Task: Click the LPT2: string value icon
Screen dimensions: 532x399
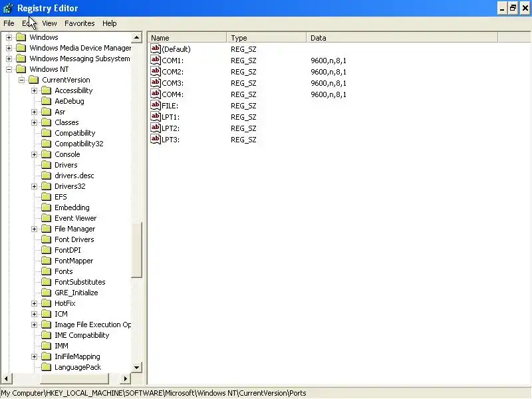Action: (156, 128)
